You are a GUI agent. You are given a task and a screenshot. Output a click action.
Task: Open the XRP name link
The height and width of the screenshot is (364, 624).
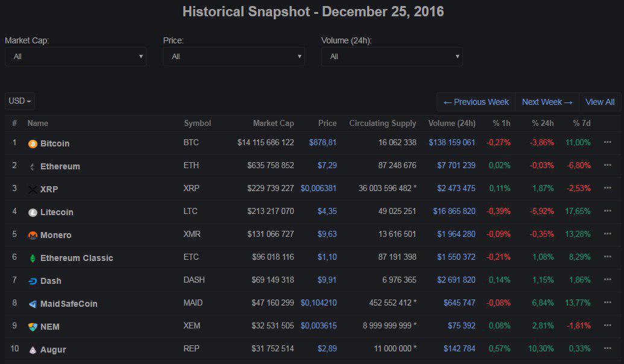[x=49, y=189]
